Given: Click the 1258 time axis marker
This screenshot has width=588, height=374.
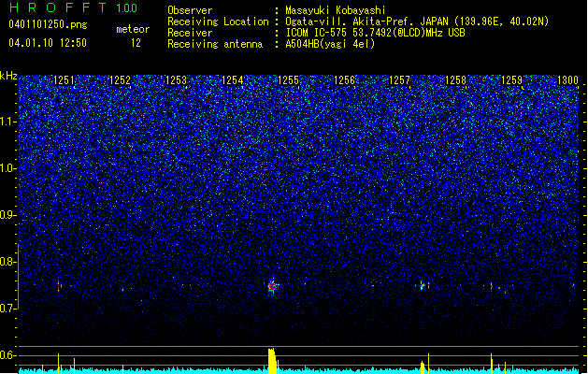Looking at the screenshot, I should [455, 79].
